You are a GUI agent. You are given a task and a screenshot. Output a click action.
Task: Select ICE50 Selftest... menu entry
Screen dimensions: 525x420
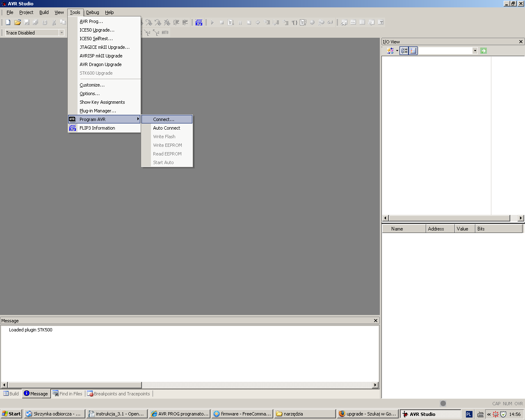pyautogui.click(x=105, y=39)
